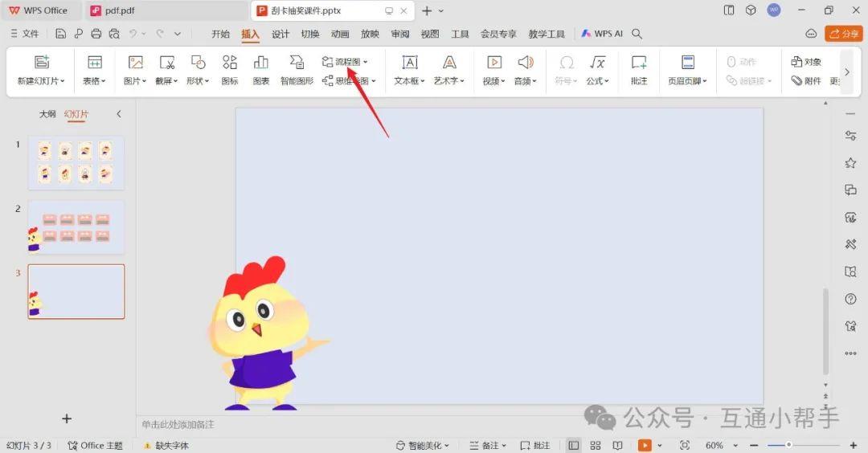
Task: Open the Review (审阅) tab
Action: [x=399, y=34]
